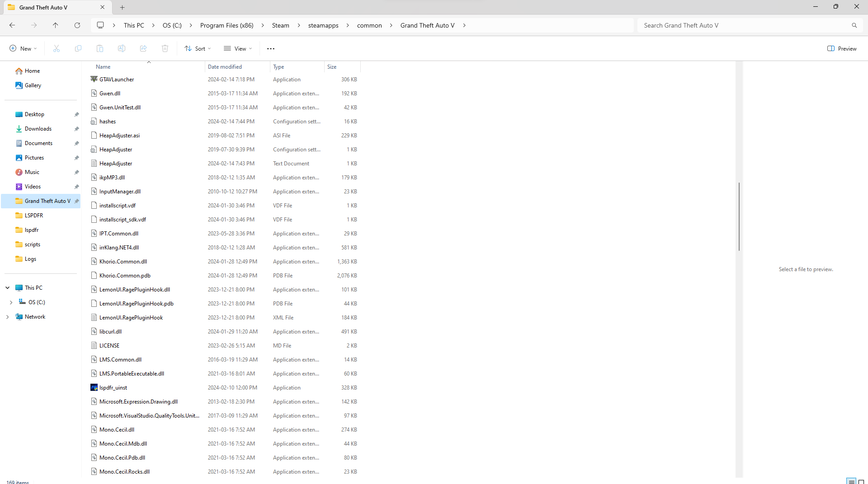Viewport: 868px width, 484px height.
Task: Click the Copy toolbar icon
Action: coord(78,48)
